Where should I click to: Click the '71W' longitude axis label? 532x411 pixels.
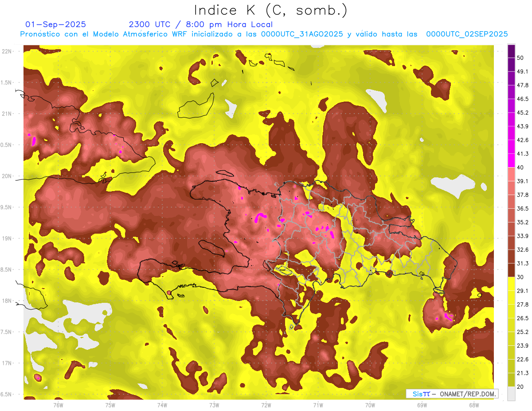(x=318, y=405)
